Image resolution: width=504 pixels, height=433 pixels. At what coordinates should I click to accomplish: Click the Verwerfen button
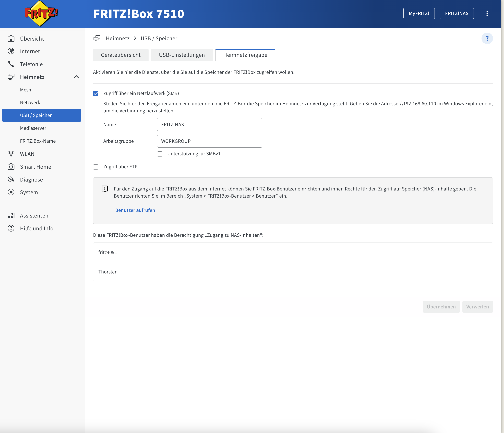[x=477, y=307]
